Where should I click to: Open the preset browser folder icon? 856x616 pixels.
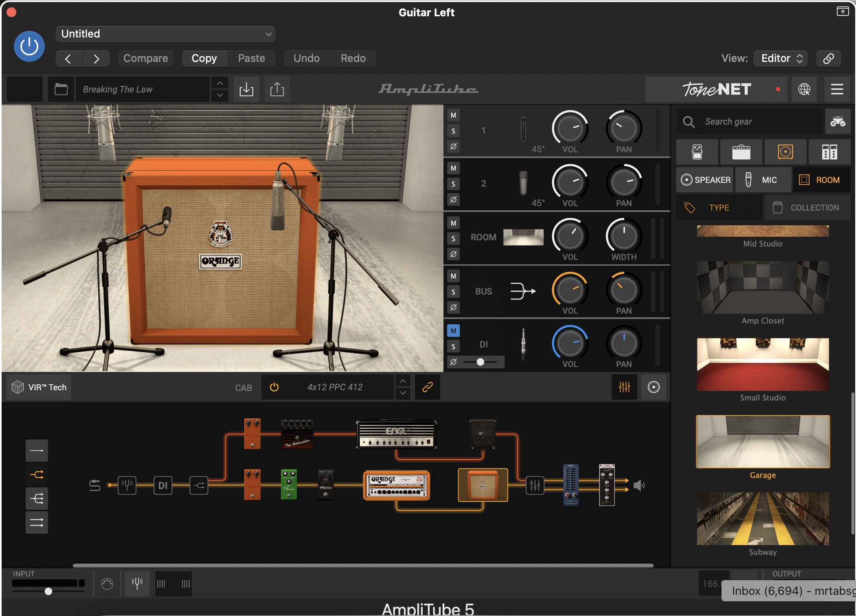[61, 89]
